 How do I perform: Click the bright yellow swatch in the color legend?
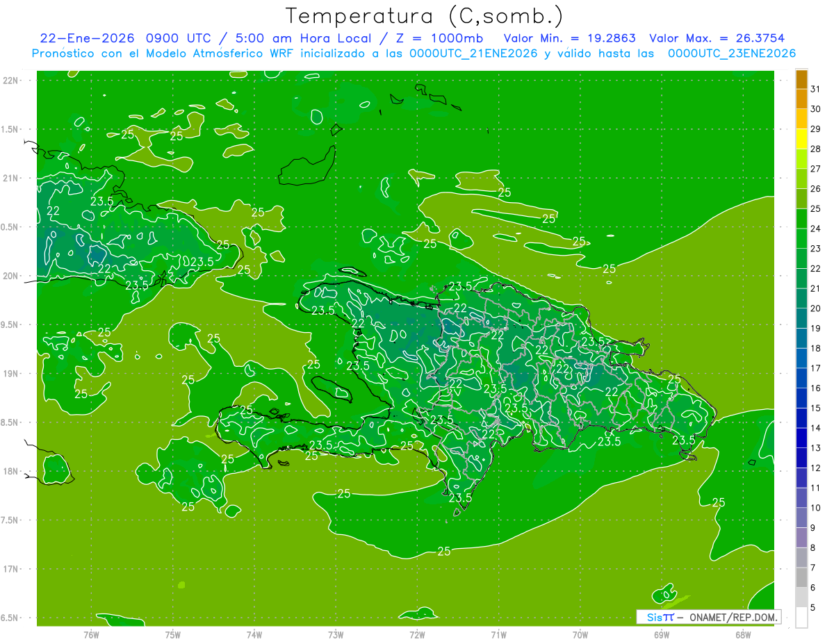802,140
